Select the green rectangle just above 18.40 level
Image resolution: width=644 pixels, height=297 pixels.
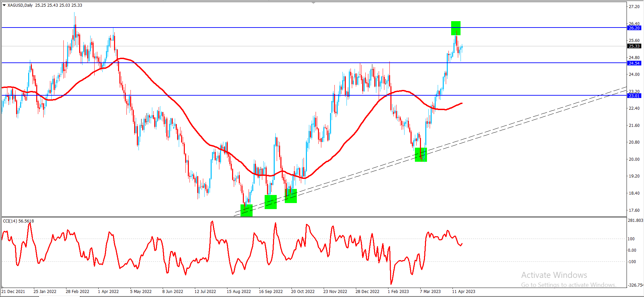291,196
